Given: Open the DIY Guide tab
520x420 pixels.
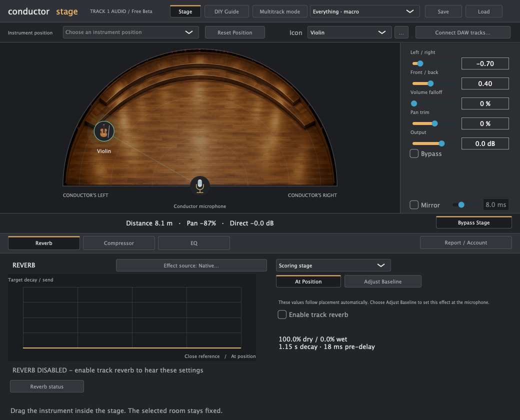Looking at the screenshot, I should (x=226, y=11).
